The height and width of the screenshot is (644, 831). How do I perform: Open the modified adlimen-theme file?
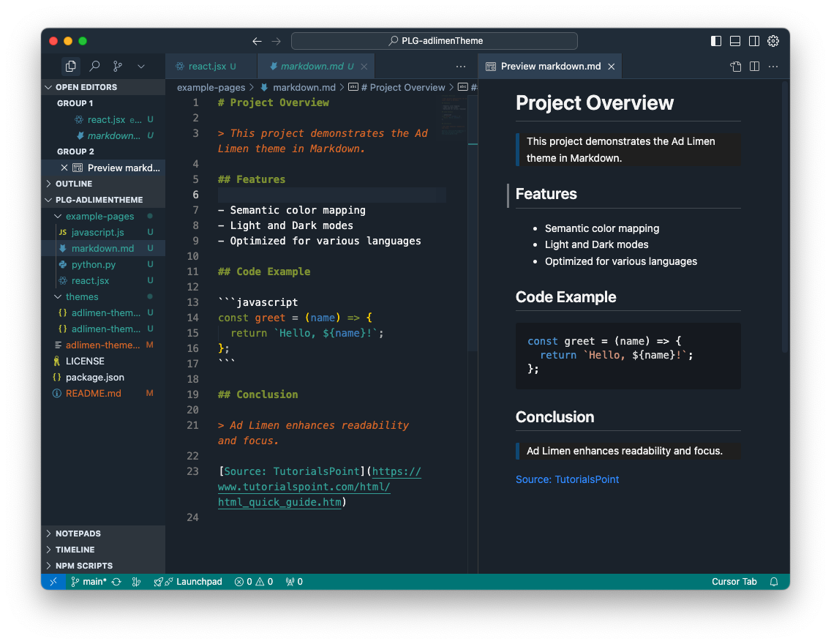(103, 345)
